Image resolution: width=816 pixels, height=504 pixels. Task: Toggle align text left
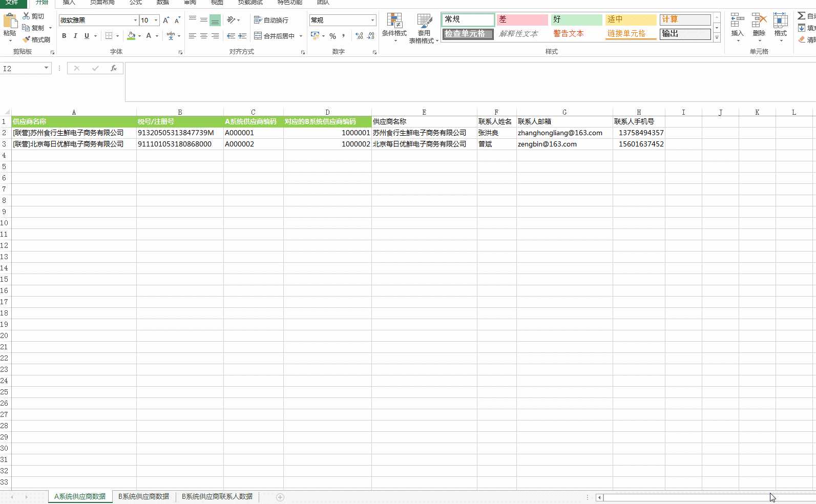point(193,36)
